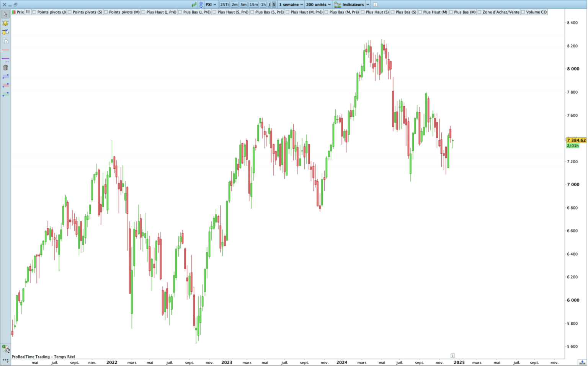Select the arrow cursor tool
The width and height of the screenshot is (588, 366).
coord(5,14)
